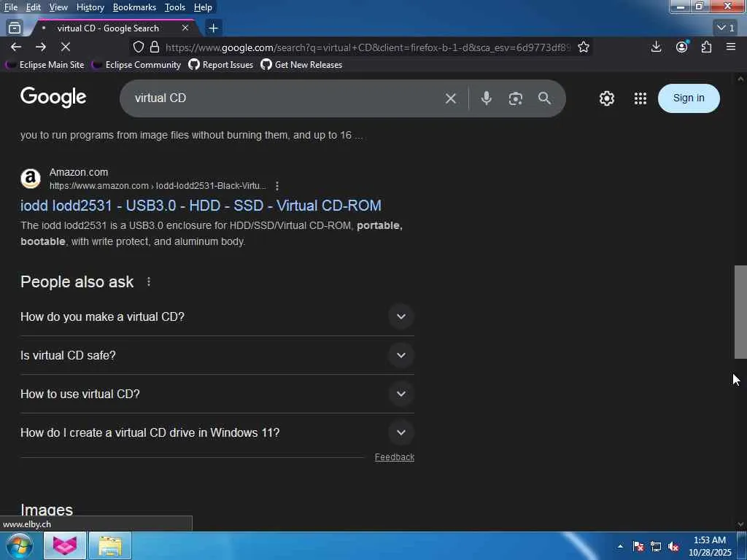This screenshot has width=747, height=560.
Task: Open People also ask options menu
Action: [149, 282]
